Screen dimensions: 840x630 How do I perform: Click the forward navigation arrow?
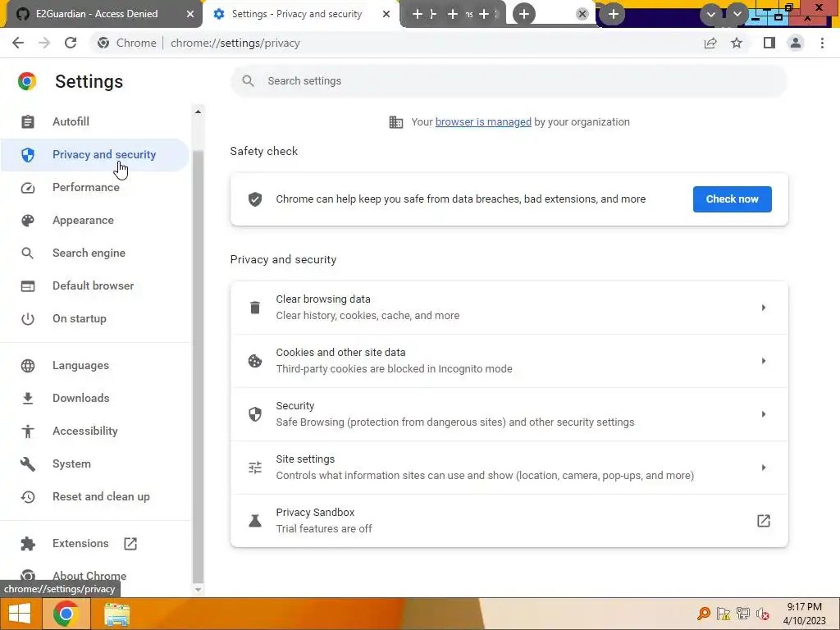pyautogui.click(x=44, y=43)
